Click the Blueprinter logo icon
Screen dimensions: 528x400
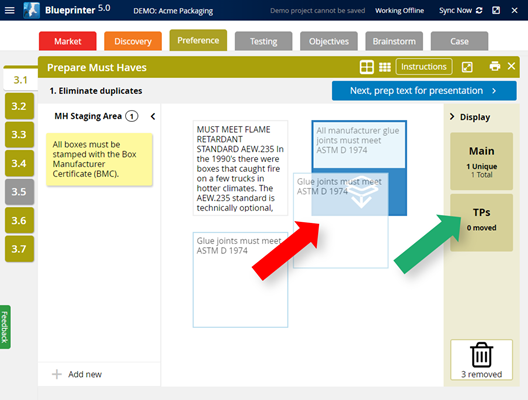(x=31, y=10)
